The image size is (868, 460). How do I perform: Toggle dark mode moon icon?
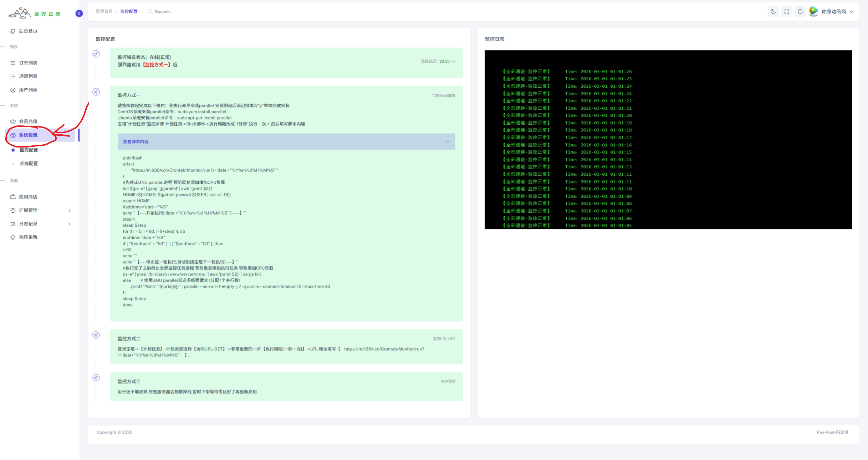tap(773, 12)
